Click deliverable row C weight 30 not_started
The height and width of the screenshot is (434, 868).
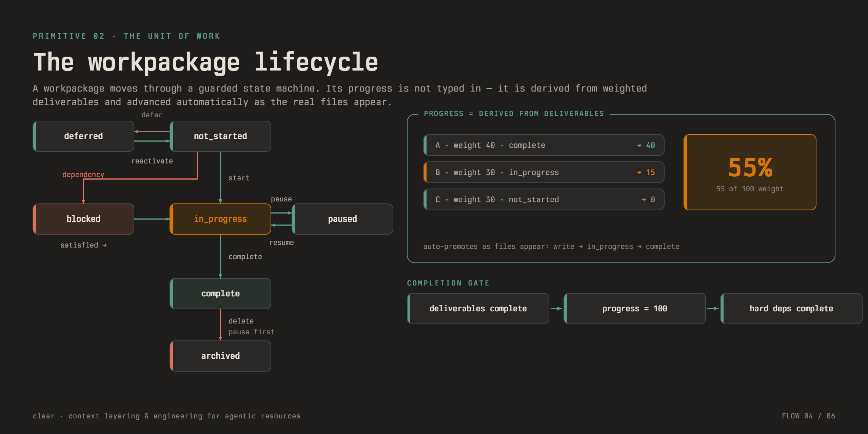coord(544,199)
